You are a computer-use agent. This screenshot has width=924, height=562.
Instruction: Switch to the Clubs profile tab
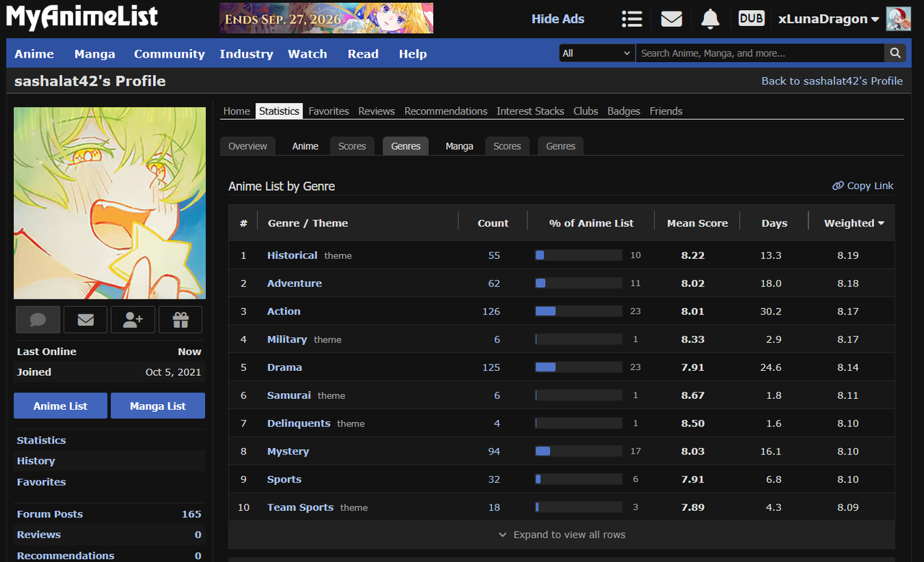[586, 111]
